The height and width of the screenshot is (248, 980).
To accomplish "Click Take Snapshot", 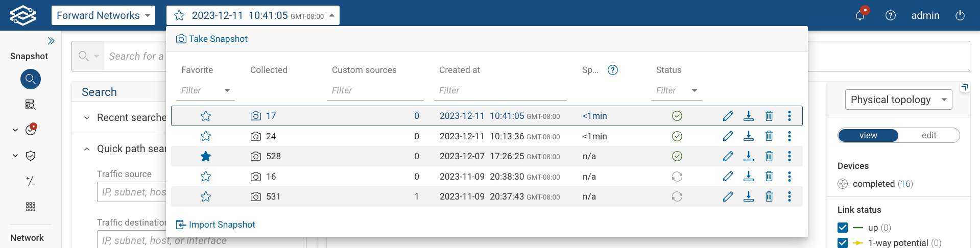I will click(x=212, y=39).
